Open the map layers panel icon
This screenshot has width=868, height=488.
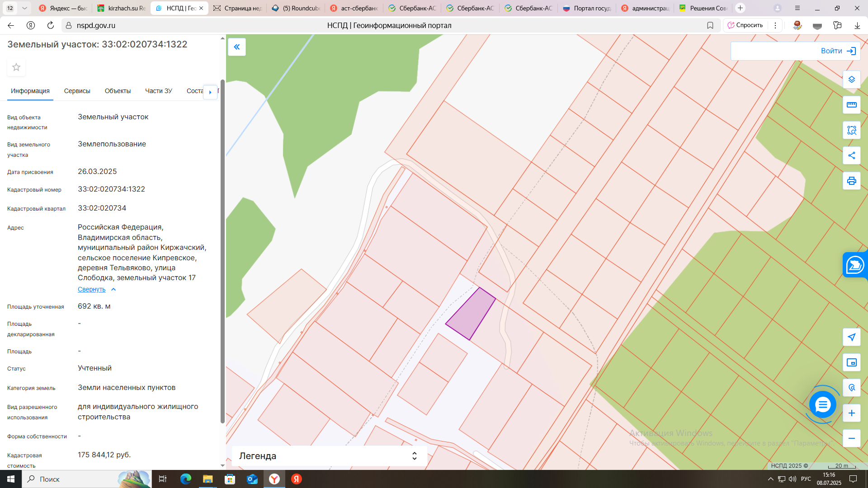tap(851, 80)
